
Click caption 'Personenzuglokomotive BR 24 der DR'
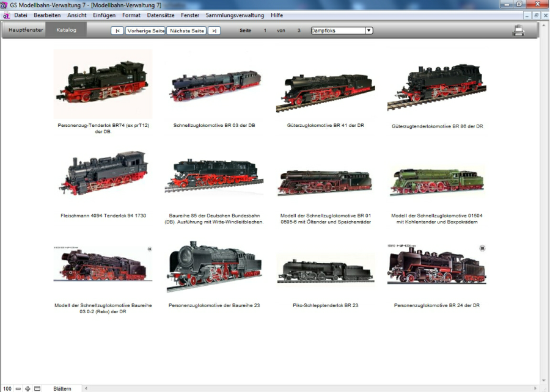[x=437, y=305]
